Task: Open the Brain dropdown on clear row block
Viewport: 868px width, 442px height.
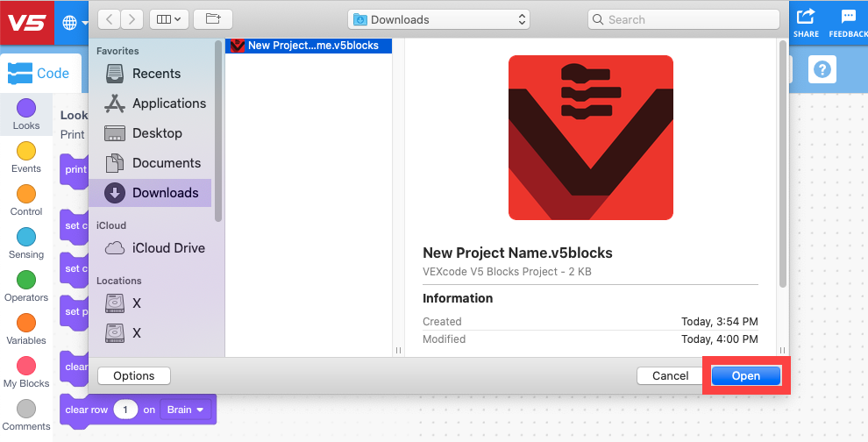Action: pos(186,410)
